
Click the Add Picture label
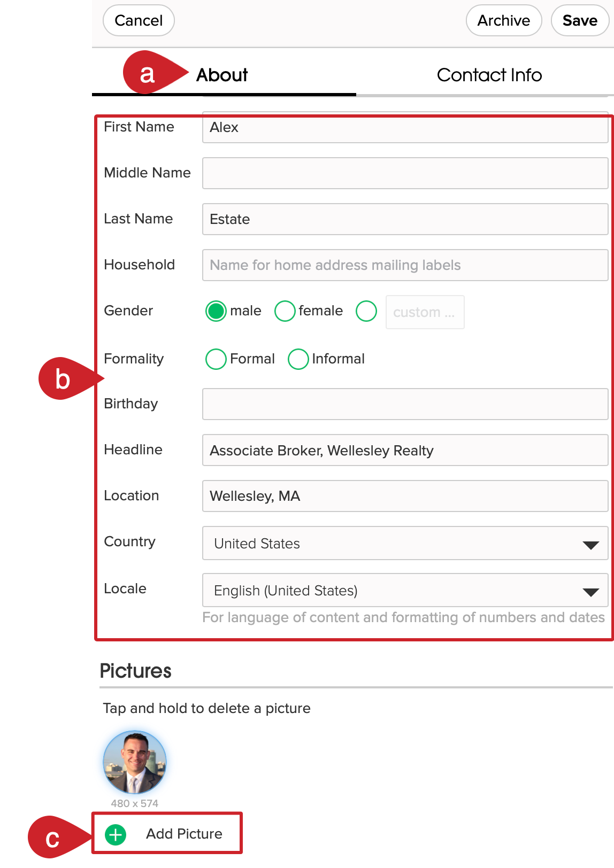coord(184,834)
